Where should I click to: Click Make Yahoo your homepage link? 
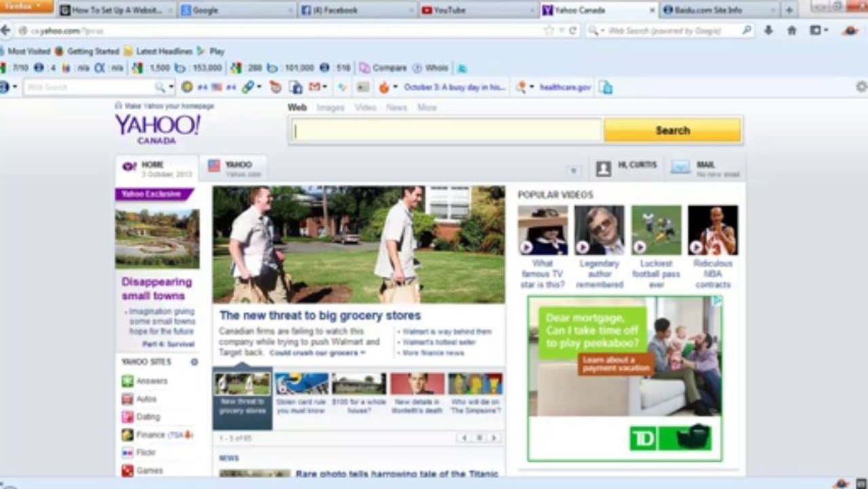164,106
